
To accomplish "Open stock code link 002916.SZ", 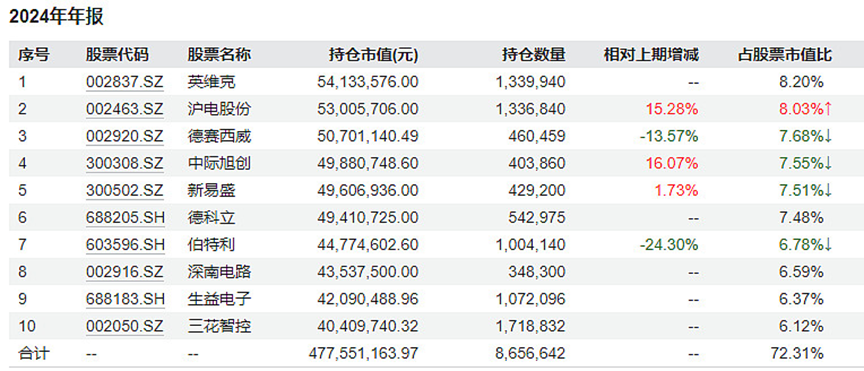I will pyautogui.click(x=125, y=272).
